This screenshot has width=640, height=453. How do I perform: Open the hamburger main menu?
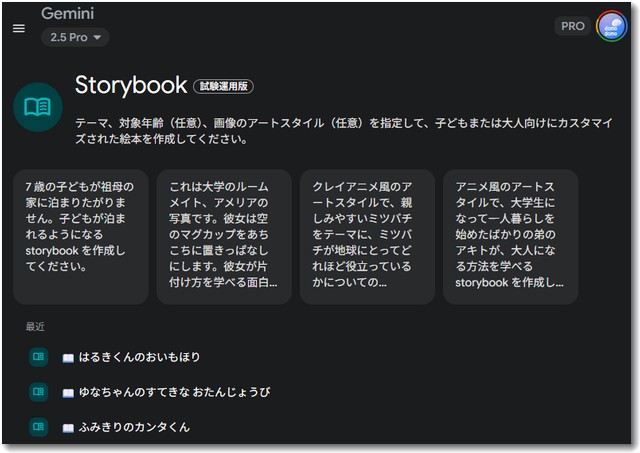coord(19,28)
